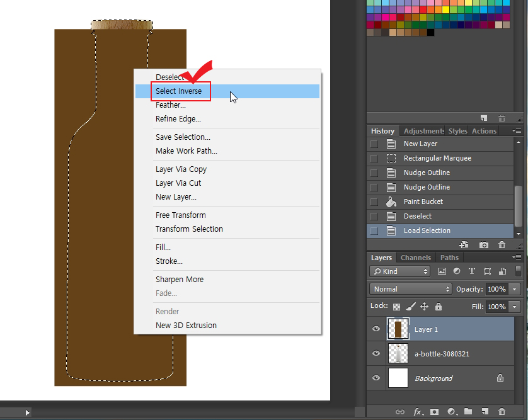This screenshot has width=528, height=420.
Task: Switch to the Channels tab
Action: tap(415, 258)
